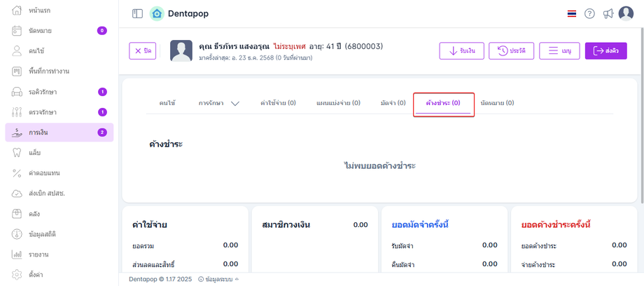Screen dimensions: 644x286
Task: Open the help question mark icon
Action: (589, 14)
